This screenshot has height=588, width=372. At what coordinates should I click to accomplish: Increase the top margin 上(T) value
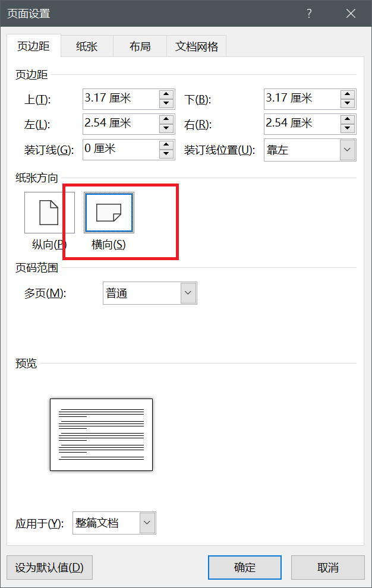166,94
